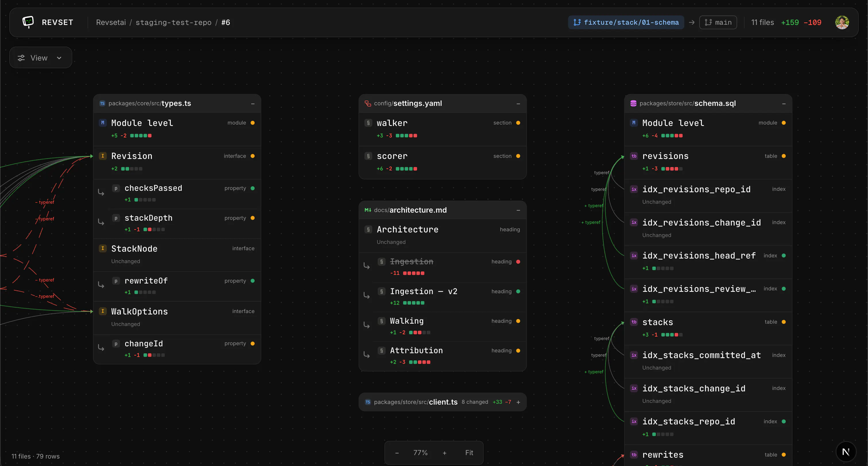
Task: Collapse the types.ts file card
Action: [x=253, y=104]
